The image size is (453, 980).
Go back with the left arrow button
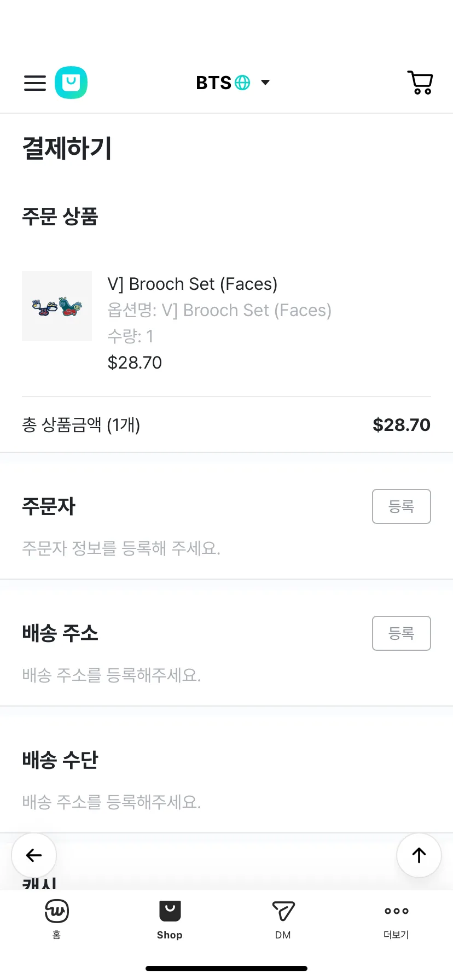(x=34, y=855)
